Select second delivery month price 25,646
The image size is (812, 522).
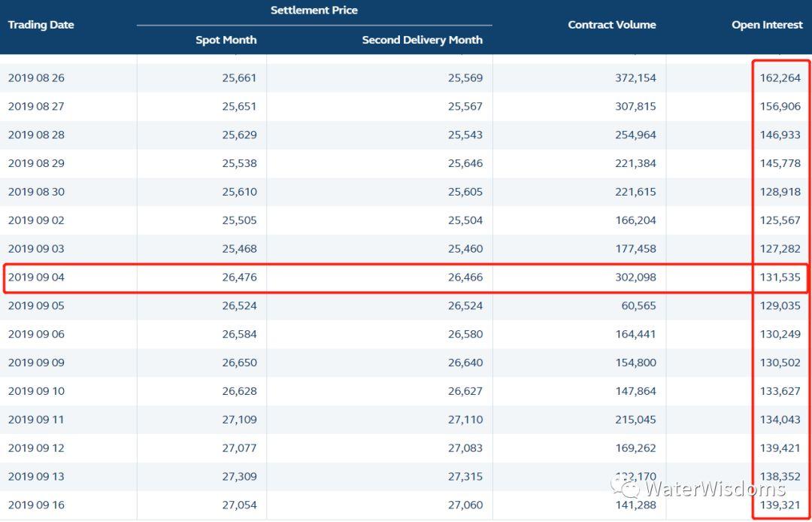pyautogui.click(x=465, y=164)
